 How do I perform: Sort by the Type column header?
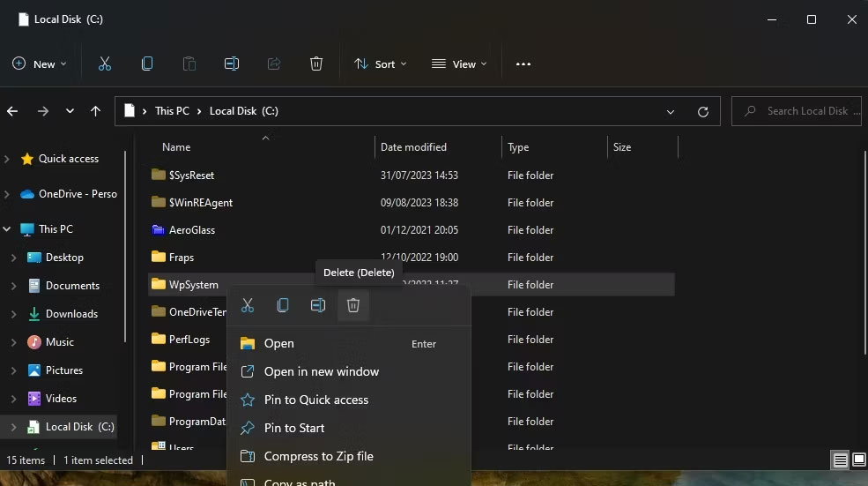(554, 146)
